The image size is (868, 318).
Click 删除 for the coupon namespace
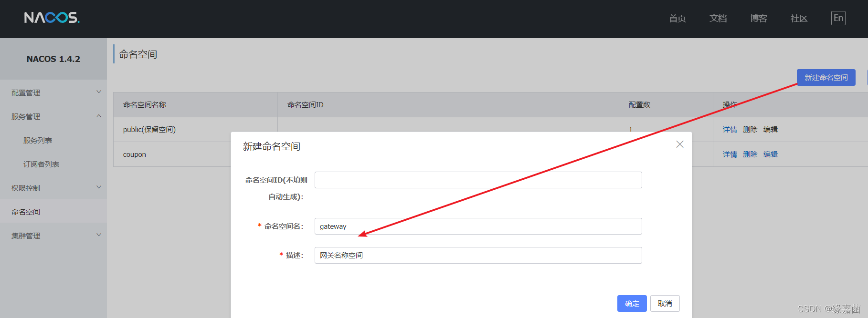point(750,154)
